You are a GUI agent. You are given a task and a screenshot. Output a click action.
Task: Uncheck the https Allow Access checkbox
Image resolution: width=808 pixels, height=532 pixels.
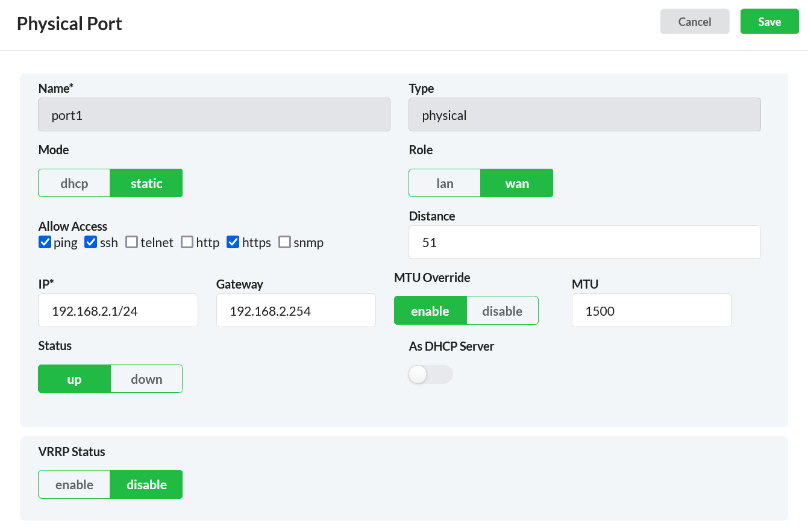click(x=233, y=242)
